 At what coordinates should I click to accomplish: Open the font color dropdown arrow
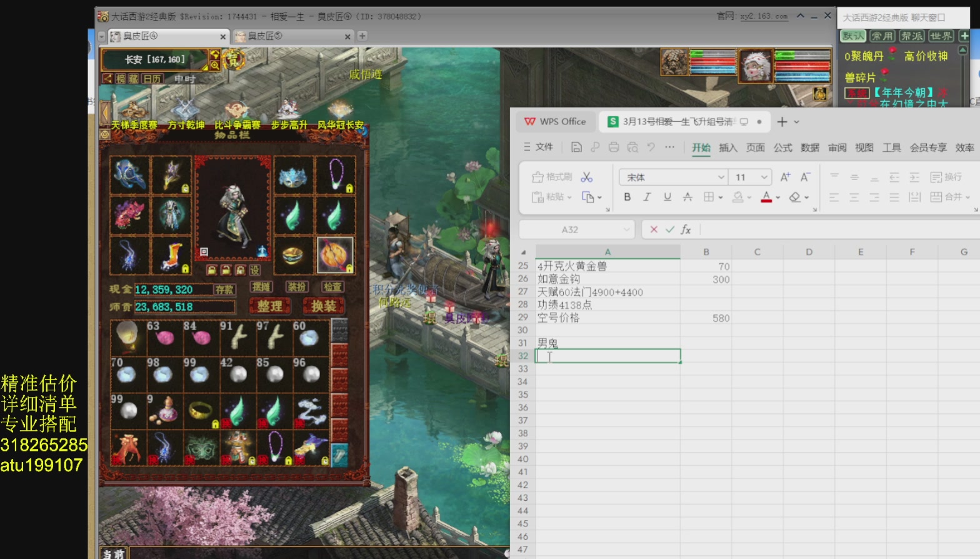pos(778,198)
